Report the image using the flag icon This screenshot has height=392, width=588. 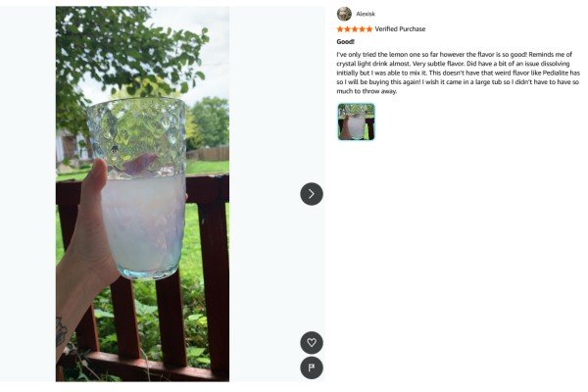point(312,367)
